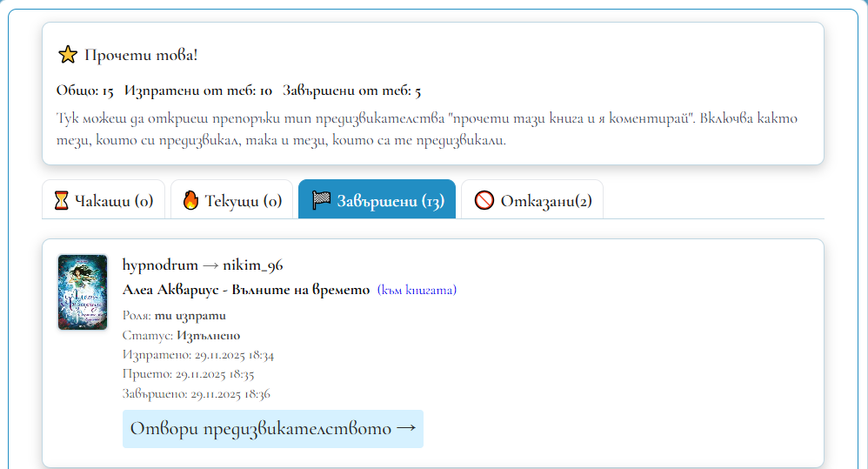The width and height of the screenshot is (868, 469).
Task: Select the Завършени (13) tab
Action: (377, 199)
